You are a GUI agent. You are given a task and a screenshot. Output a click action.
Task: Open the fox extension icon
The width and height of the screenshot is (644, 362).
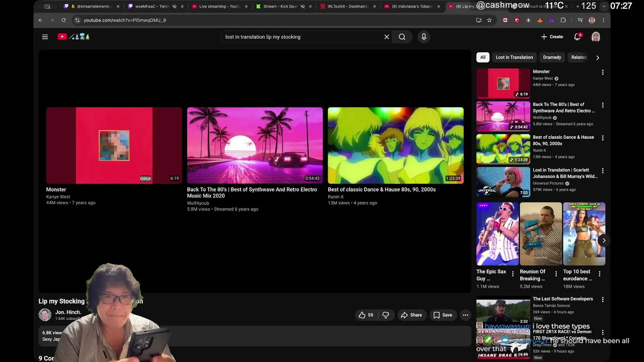point(540,20)
